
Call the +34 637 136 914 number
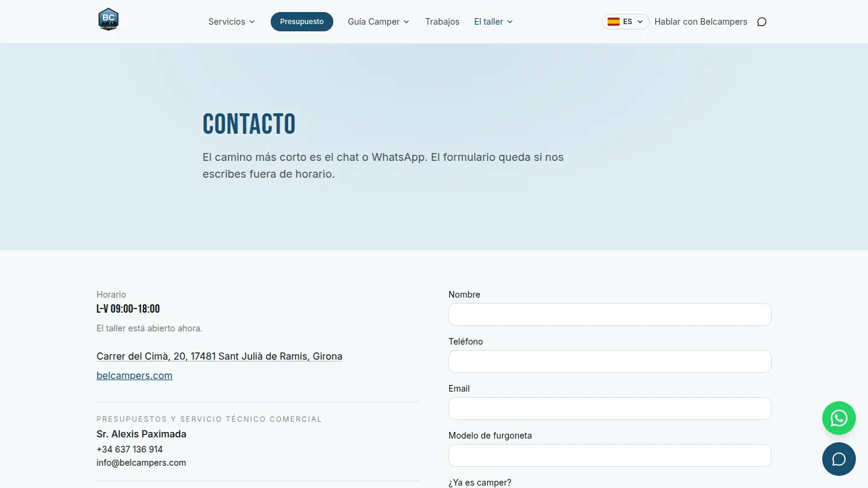(130, 449)
